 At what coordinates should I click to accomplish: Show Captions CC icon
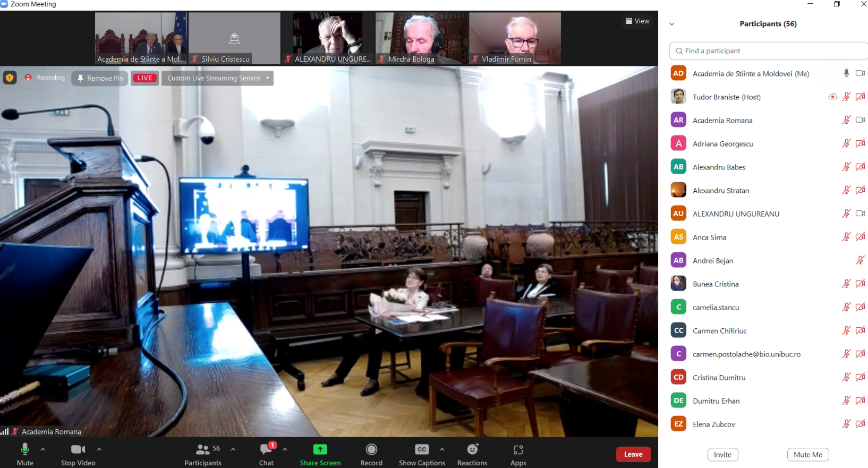point(422,449)
